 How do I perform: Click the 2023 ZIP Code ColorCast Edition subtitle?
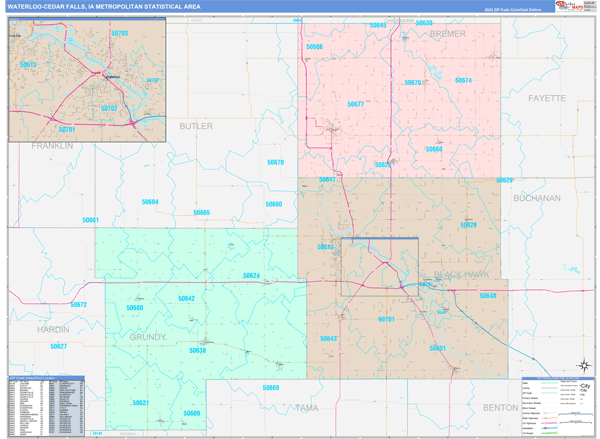coord(513,10)
